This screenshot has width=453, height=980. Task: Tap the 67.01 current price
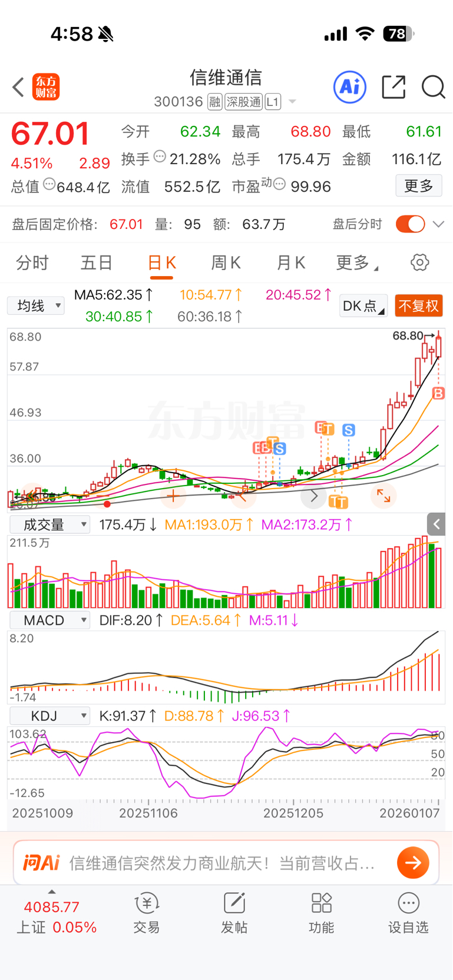point(50,134)
